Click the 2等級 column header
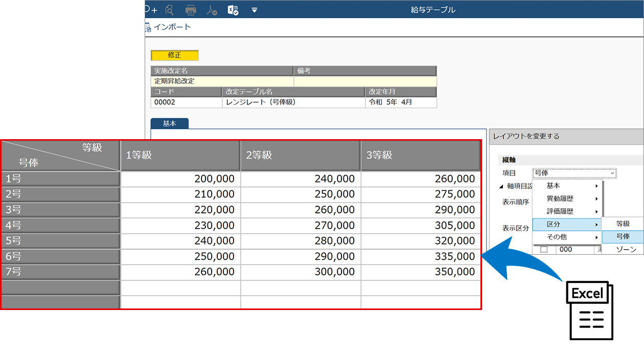Screen dimensions: 644x353 [301, 156]
